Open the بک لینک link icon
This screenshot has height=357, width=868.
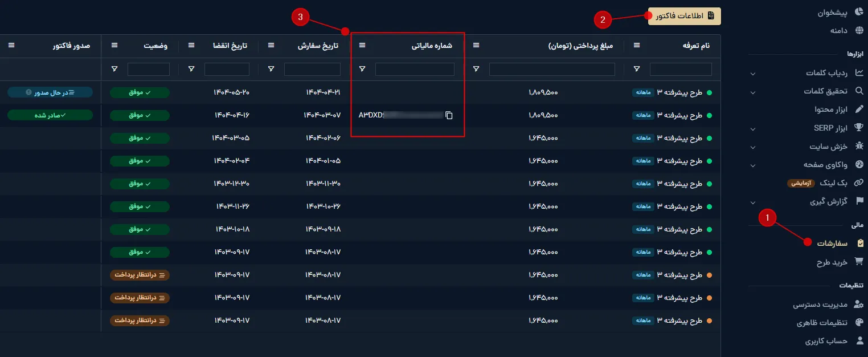tap(859, 183)
